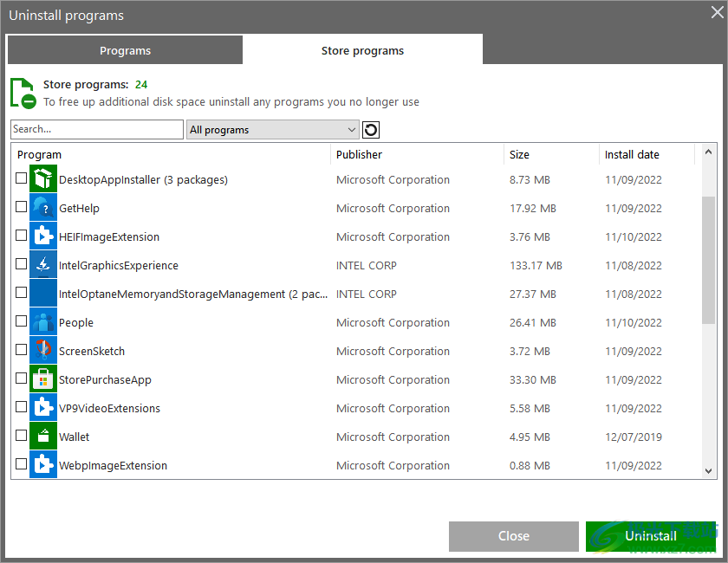
Task: Sort by the Publisher column header
Action: point(417,154)
